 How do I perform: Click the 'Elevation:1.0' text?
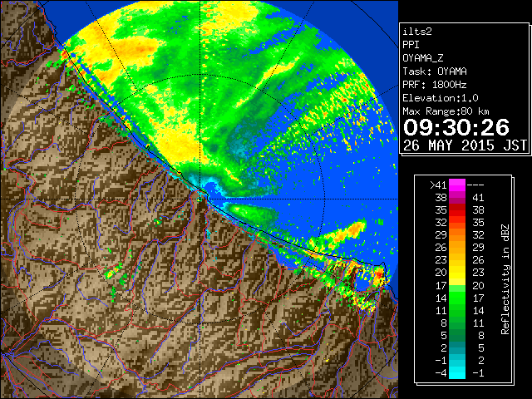[441, 98]
